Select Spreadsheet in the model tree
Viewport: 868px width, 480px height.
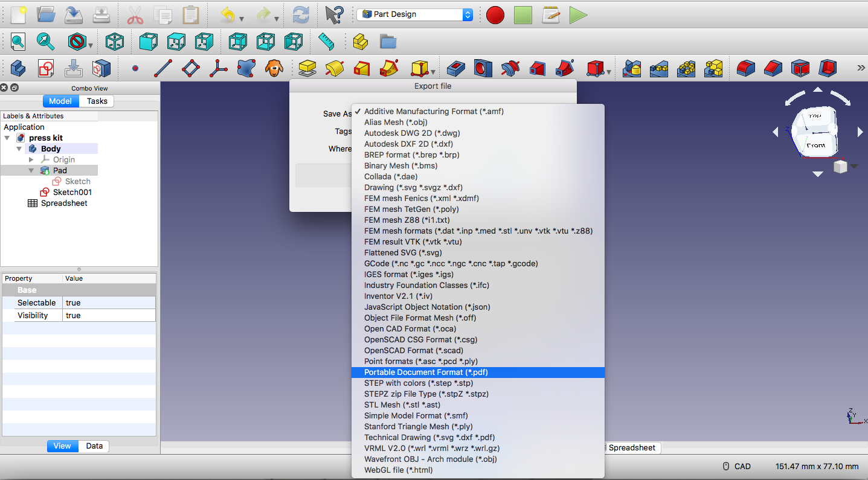(x=64, y=203)
